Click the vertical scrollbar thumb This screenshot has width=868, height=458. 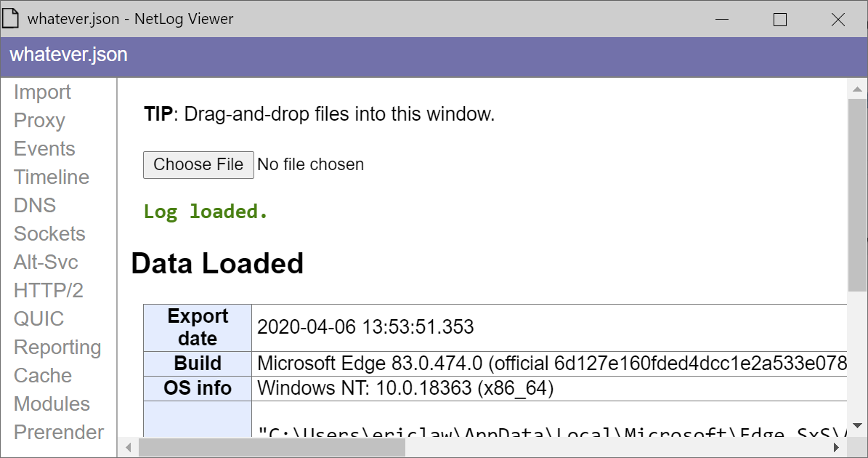[857, 196]
